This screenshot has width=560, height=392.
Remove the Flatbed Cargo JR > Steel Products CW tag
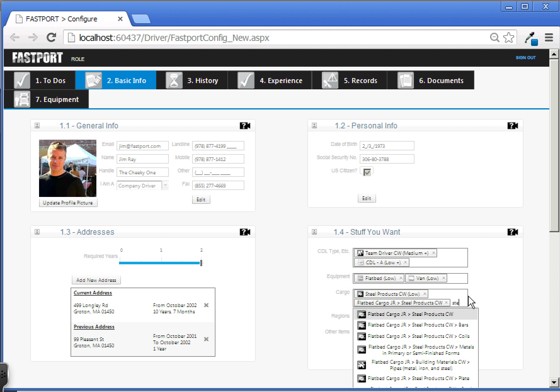tap(446, 303)
